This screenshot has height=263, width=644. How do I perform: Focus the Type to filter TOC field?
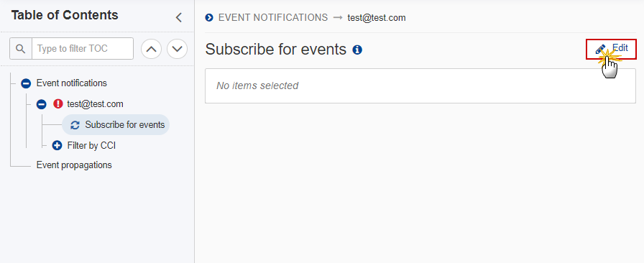83,48
